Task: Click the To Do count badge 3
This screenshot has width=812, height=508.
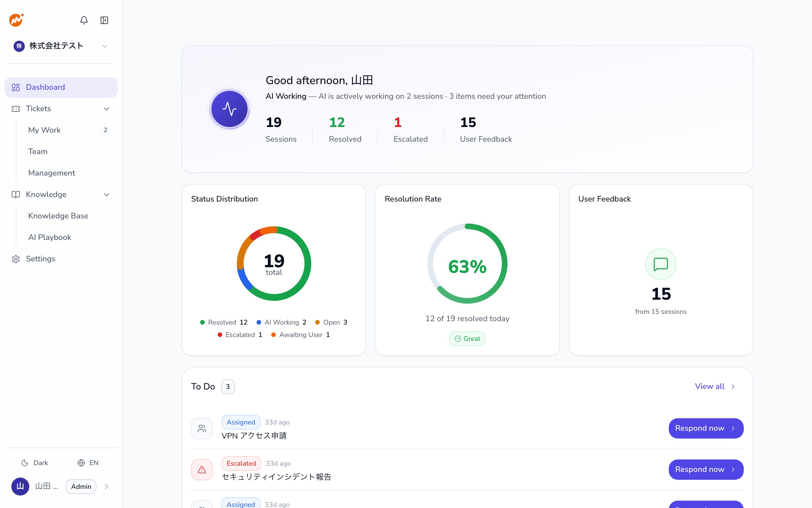Action: [228, 387]
